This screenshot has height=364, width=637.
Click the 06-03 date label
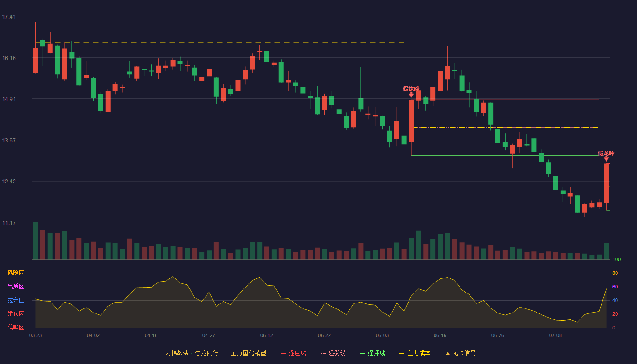coord(382,335)
